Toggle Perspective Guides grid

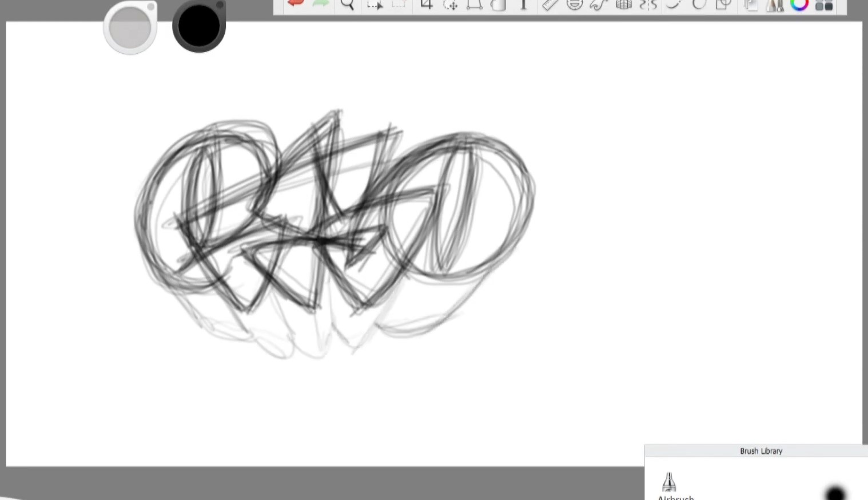[624, 5]
